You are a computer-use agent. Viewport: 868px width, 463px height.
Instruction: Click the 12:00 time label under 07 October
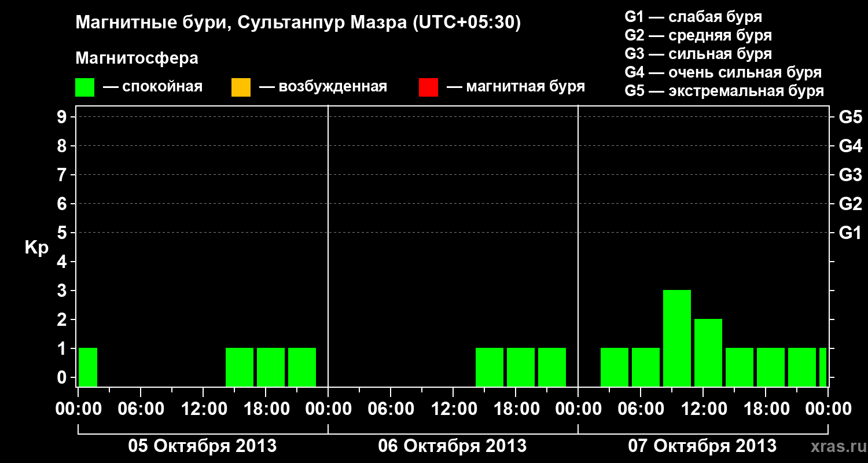pyautogui.click(x=703, y=409)
